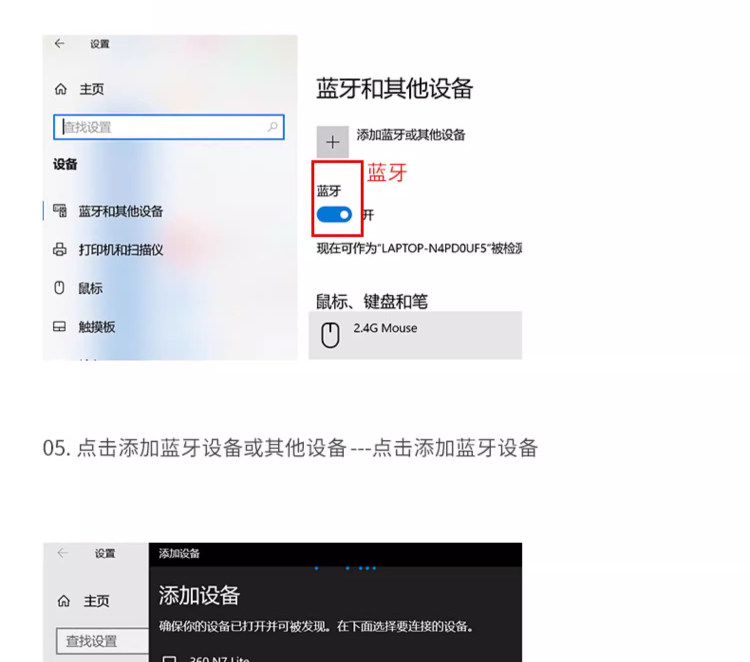Click the 触摸板 sidebar label
The height and width of the screenshot is (662, 750).
click(x=97, y=327)
